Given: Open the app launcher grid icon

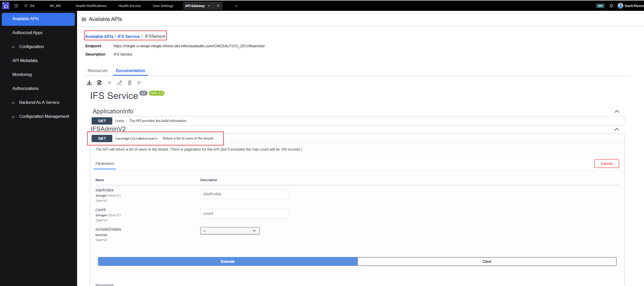Looking at the screenshot, I should point(16,6).
